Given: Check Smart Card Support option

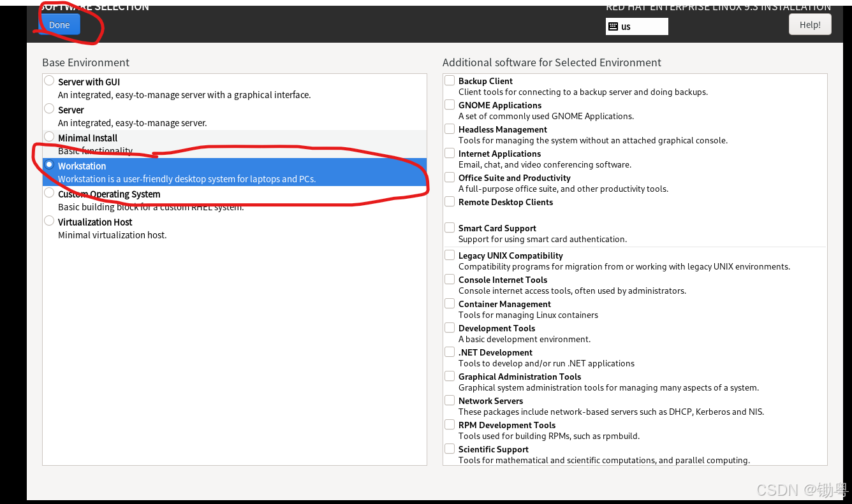Looking at the screenshot, I should pos(450,227).
